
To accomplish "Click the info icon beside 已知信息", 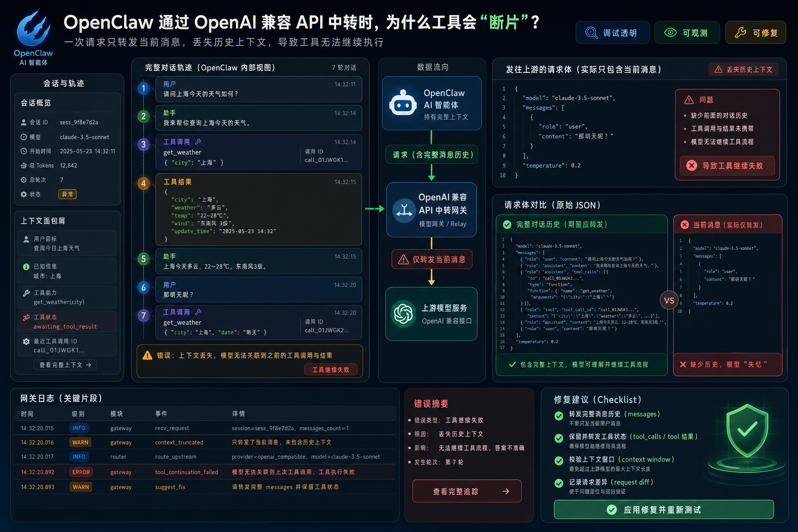I will pyautogui.click(x=26, y=267).
